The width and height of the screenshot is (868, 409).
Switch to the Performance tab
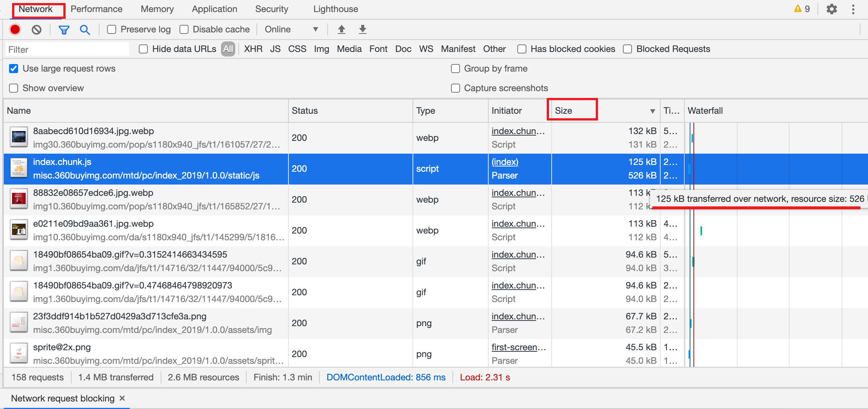click(97, 9)
